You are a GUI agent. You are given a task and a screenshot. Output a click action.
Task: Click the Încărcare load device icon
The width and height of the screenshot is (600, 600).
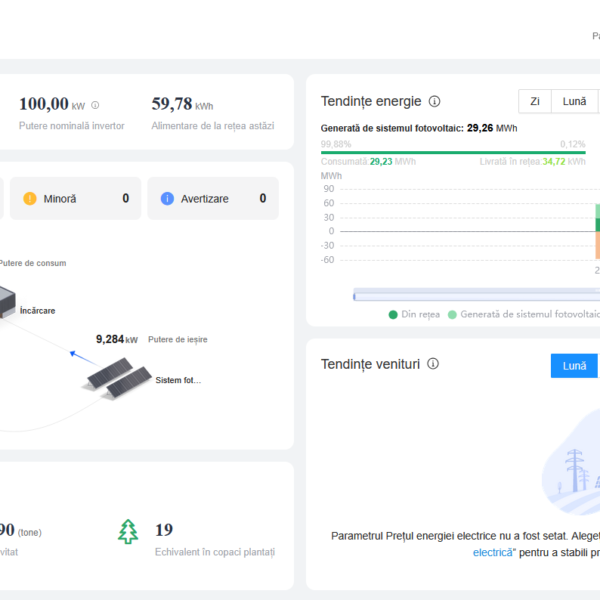click(4, 297)
